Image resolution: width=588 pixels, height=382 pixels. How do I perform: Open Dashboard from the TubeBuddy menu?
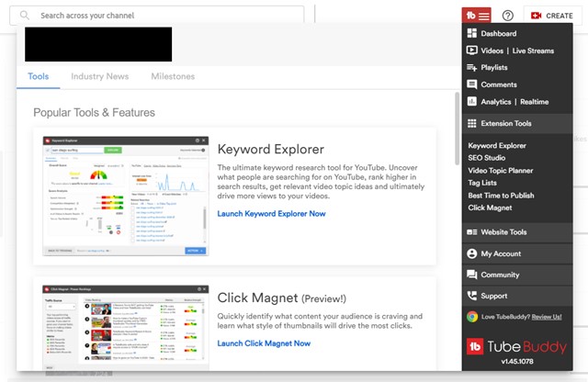[498, 34]
